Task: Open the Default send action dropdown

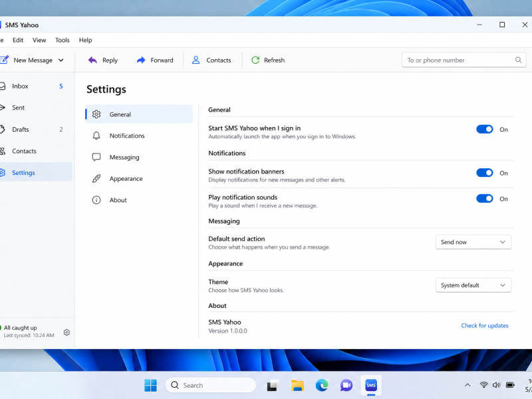Action: coord(473,242)
